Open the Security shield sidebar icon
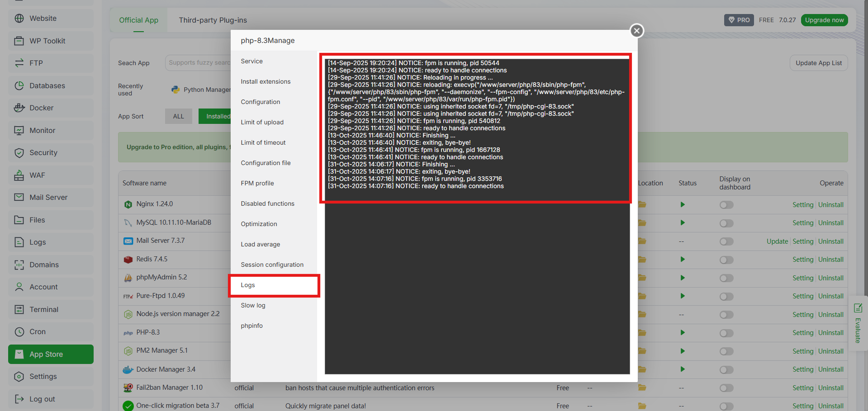The height and width of the screenshot is (411, 868). (19, 153)
